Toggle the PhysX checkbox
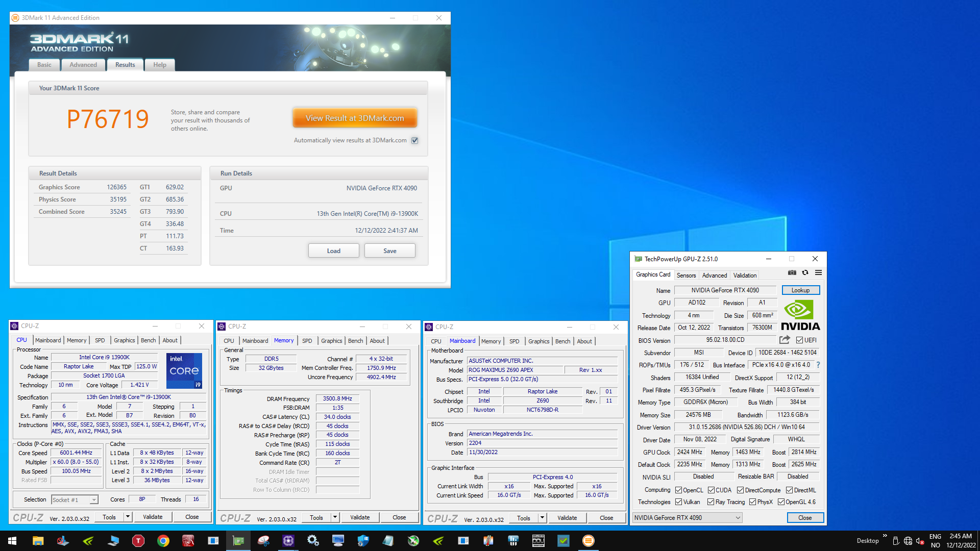 click(x=753, y=502)
